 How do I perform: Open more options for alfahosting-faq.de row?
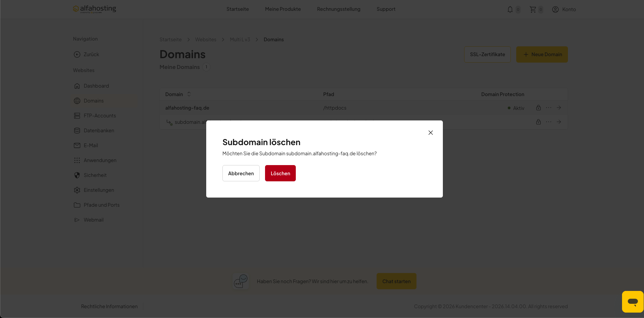(549, 108)
